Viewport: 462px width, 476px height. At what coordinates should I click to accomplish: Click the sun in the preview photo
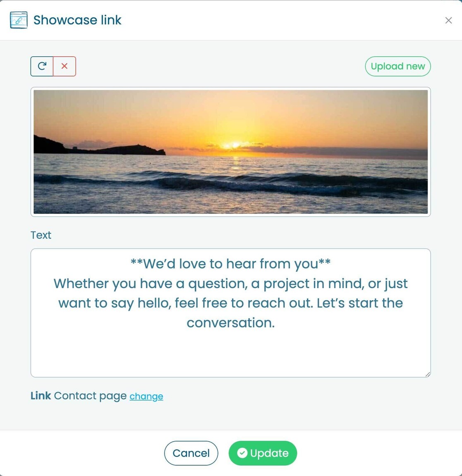[235, 145]
